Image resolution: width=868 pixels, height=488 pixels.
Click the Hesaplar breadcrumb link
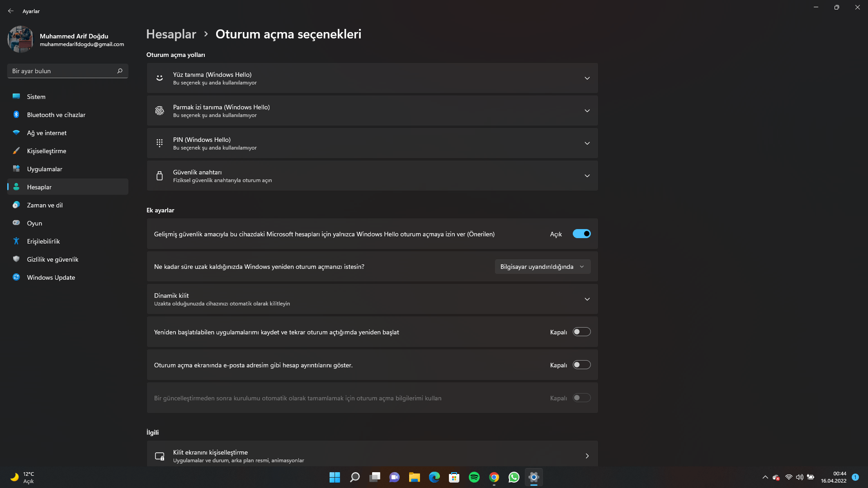pos(171,34)
